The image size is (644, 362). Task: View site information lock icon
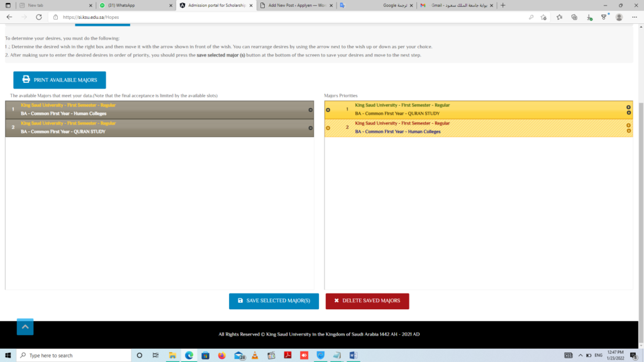[56, 17]
